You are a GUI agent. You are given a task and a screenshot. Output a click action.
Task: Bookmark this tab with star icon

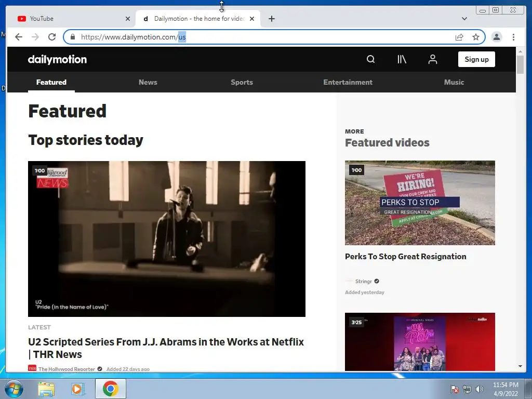pyautogui.click(x=476, y=37)
